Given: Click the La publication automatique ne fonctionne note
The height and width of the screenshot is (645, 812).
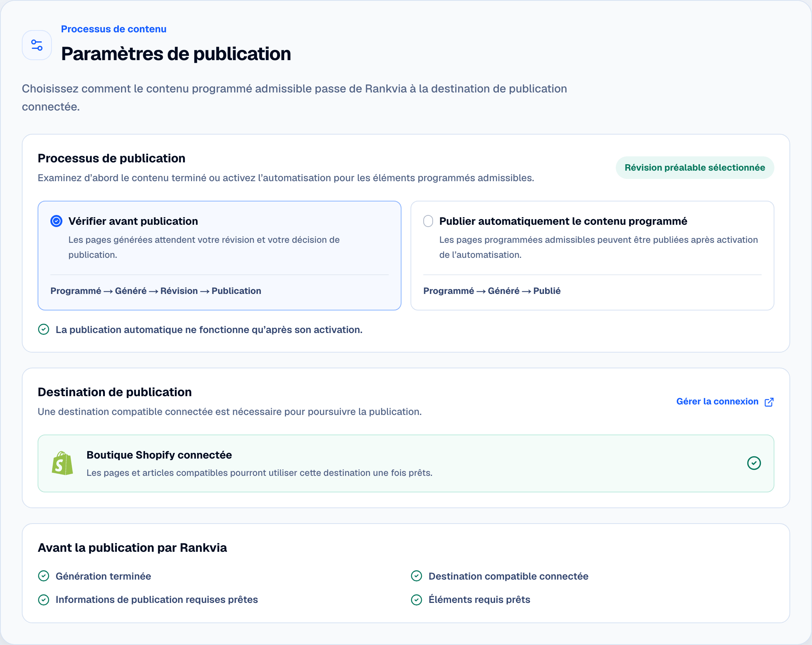Looking at the screenshot, I should [209, 330].
